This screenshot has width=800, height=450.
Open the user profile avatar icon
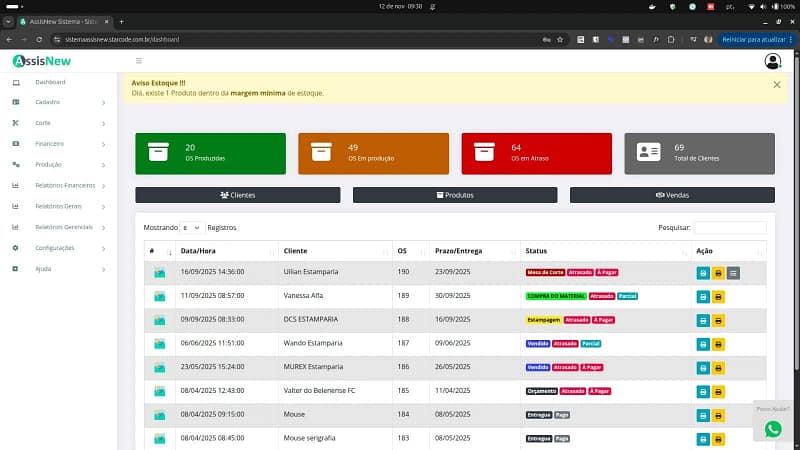click(773, 61)
